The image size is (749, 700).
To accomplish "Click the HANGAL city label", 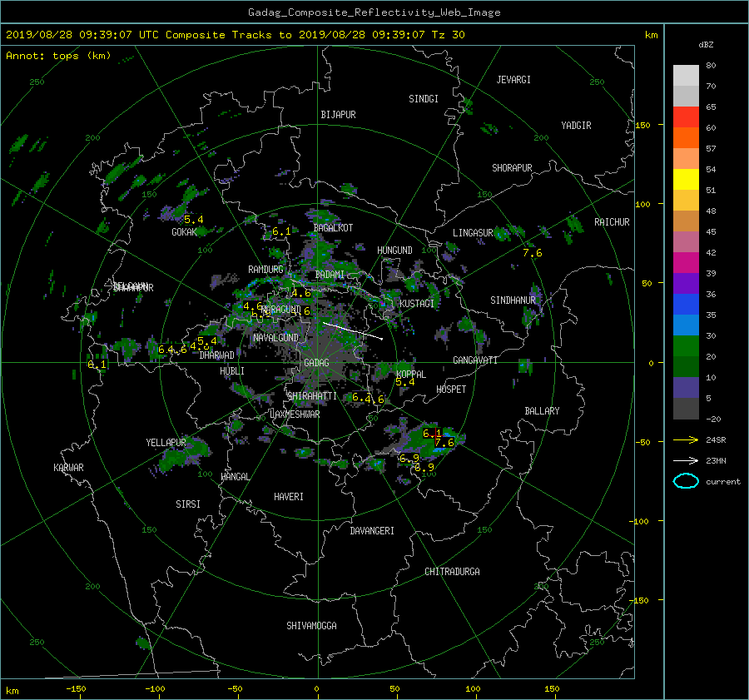I will click(x=235, y=477).
